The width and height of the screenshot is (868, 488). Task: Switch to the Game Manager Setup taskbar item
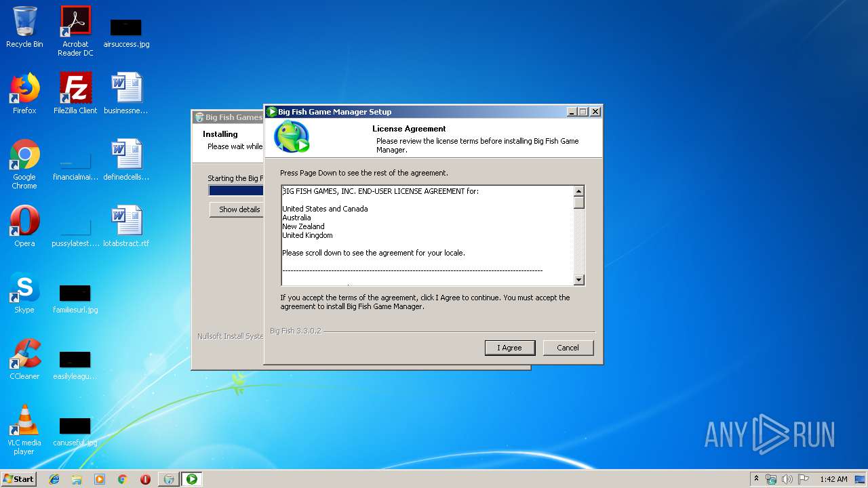point(192,479)
